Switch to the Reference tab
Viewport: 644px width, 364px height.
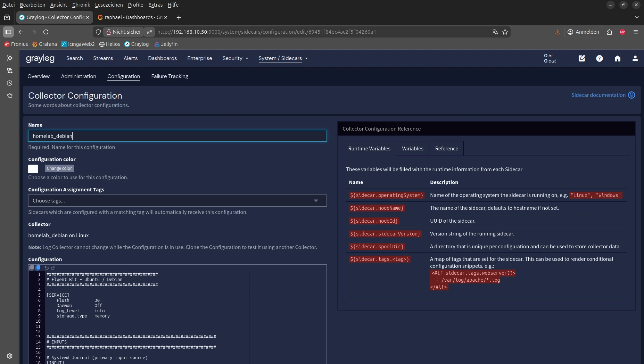tap(446, 149)
